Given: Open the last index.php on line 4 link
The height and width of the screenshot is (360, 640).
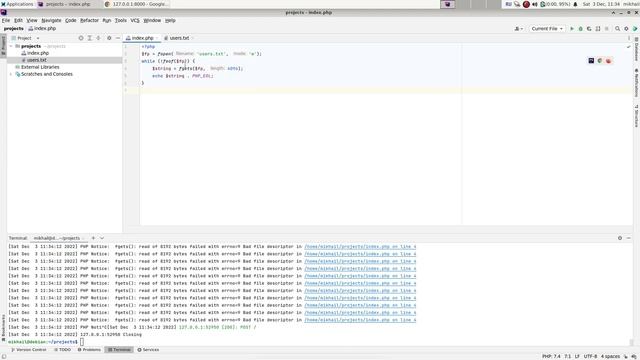Looking at the screenshot, I should coord(360,320).
